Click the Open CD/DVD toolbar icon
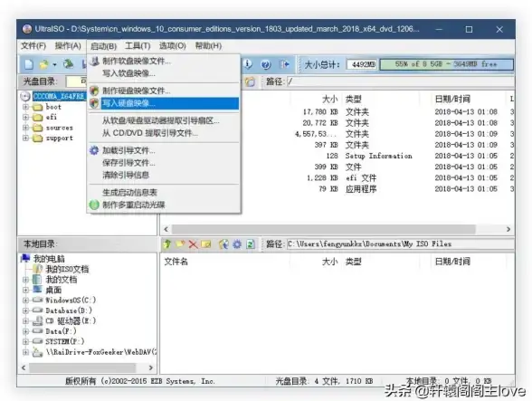This screenshot has height=401, width=532. coord(69,64)
